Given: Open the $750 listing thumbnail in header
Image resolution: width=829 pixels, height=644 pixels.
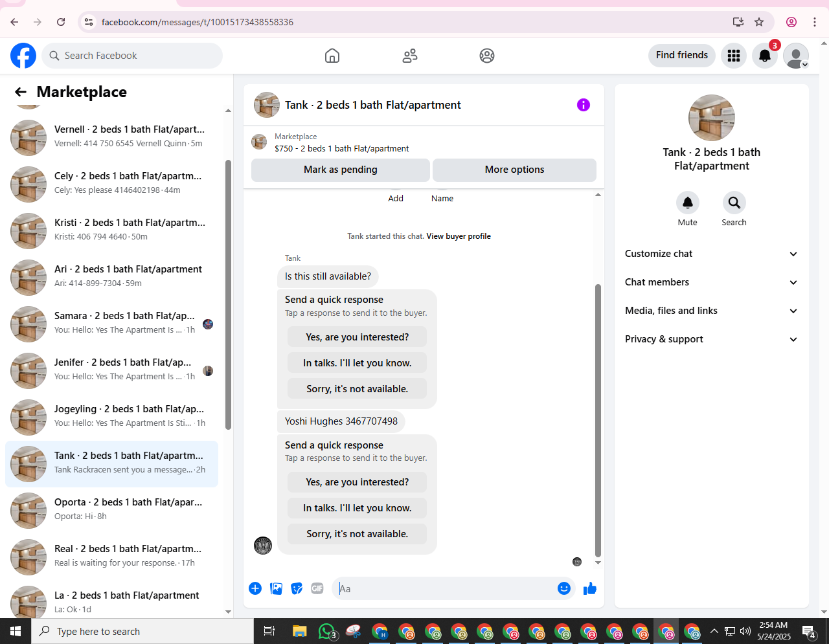Looking at the screenshot, I should (259, 142).
